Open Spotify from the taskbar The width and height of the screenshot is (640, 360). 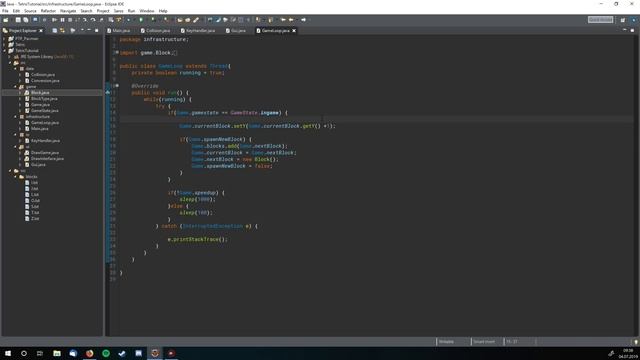(x=106, y=353)
